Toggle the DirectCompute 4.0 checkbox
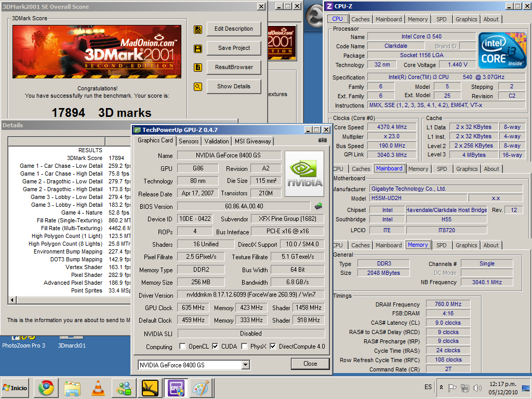Viewport: 532px width, 399px height. [273, 346]
